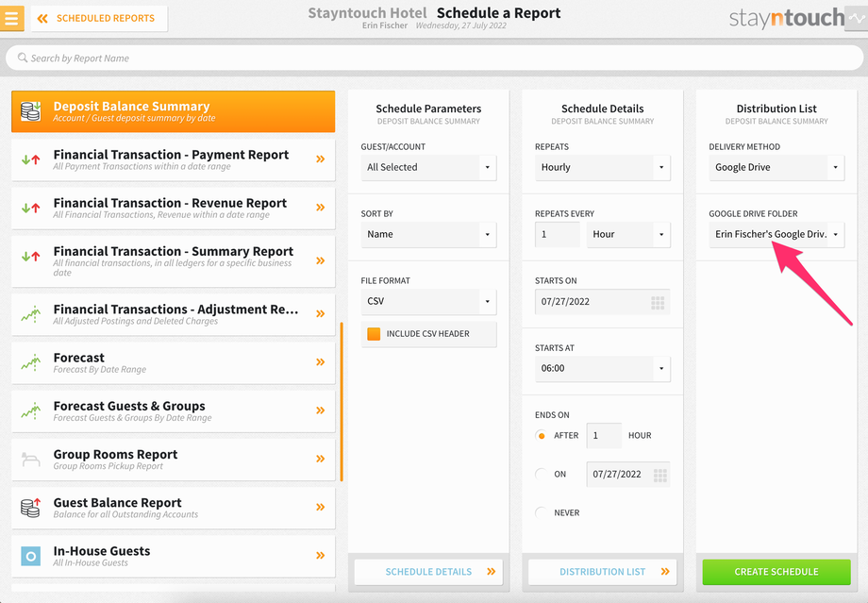Open the hamburger main menu
Image resolution: width=868 pixels, height=603 pixels.
(11, 18)
